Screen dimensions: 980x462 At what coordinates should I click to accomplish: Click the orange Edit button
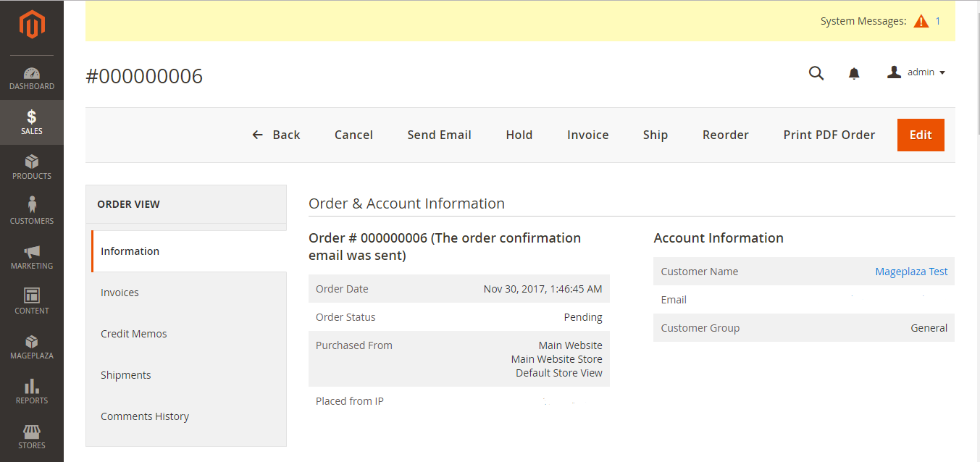click(920, 135)
